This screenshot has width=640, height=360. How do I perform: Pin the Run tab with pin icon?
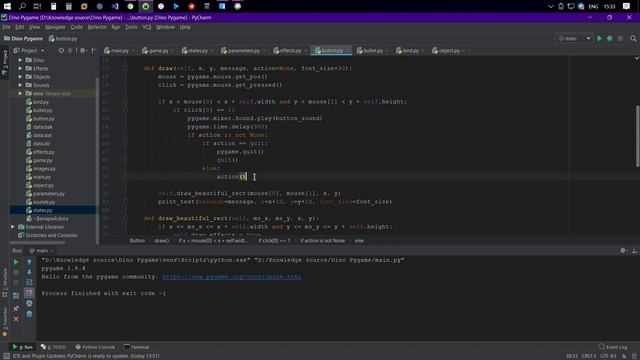pyautogui.click(x=16, y=309)
